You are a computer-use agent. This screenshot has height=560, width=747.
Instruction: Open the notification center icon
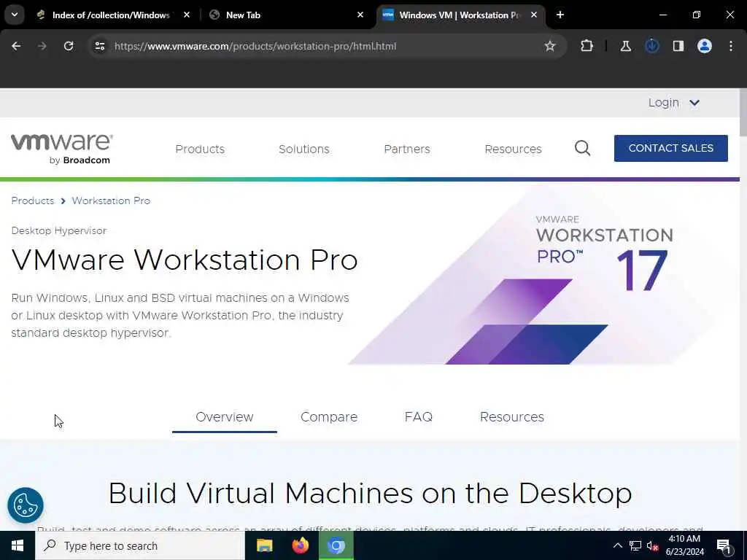point(724,546)
